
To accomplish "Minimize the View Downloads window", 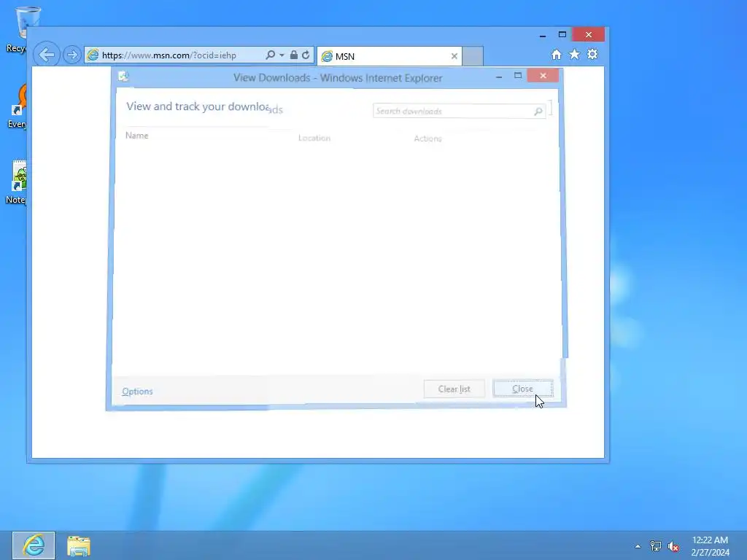I will click(x=499, y=76).
